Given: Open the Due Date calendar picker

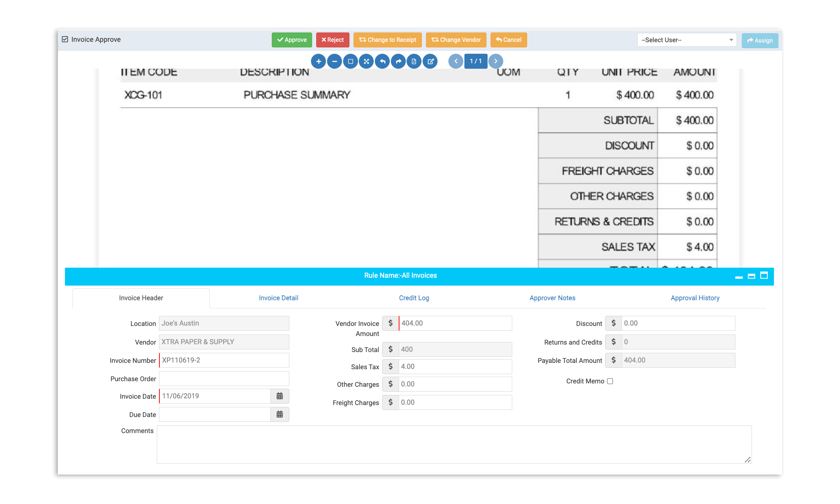Looking at the screenshot, I should (x=279, y=414).
